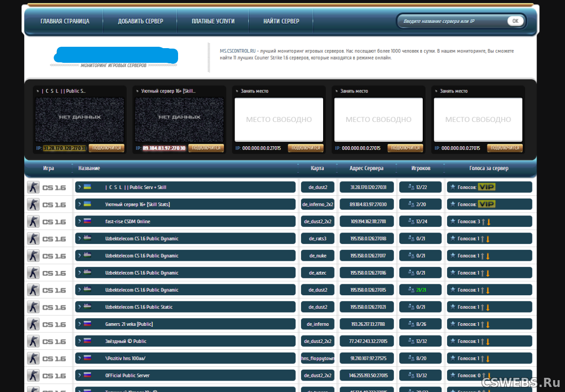
Task: Expand the Uzbektelecom de_nuke row chevron
Action: tap(79, 255)
